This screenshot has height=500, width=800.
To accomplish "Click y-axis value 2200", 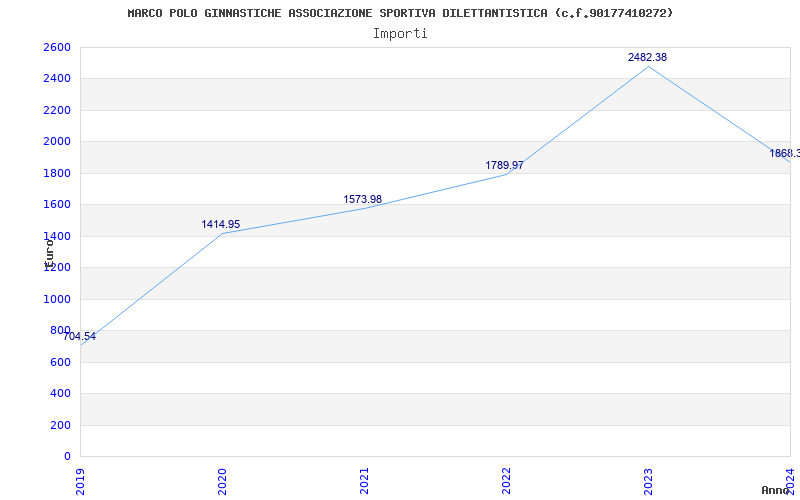I will [x=57, y=110].
